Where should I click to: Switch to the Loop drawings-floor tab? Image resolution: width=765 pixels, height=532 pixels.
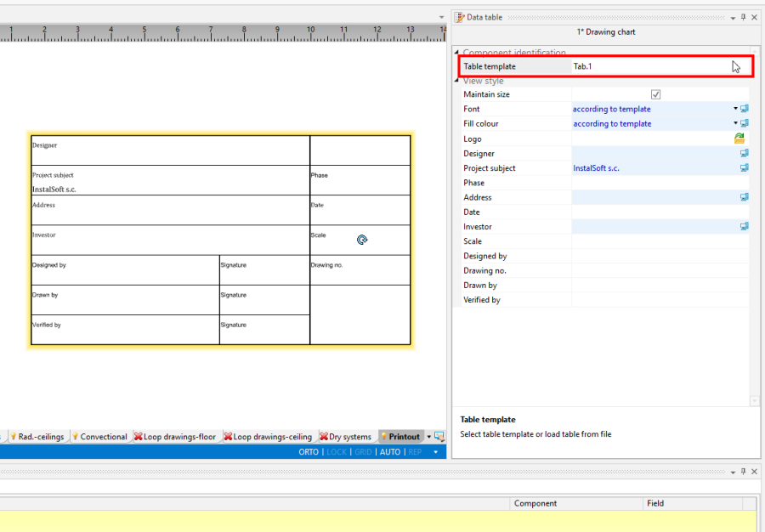[179, 437]
